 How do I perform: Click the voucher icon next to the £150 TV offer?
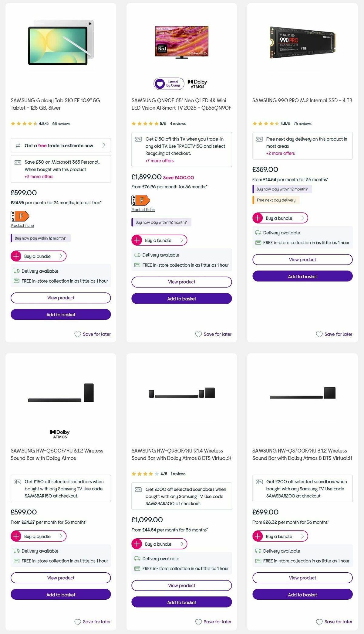pyautogui.click(x=139, y=139)
